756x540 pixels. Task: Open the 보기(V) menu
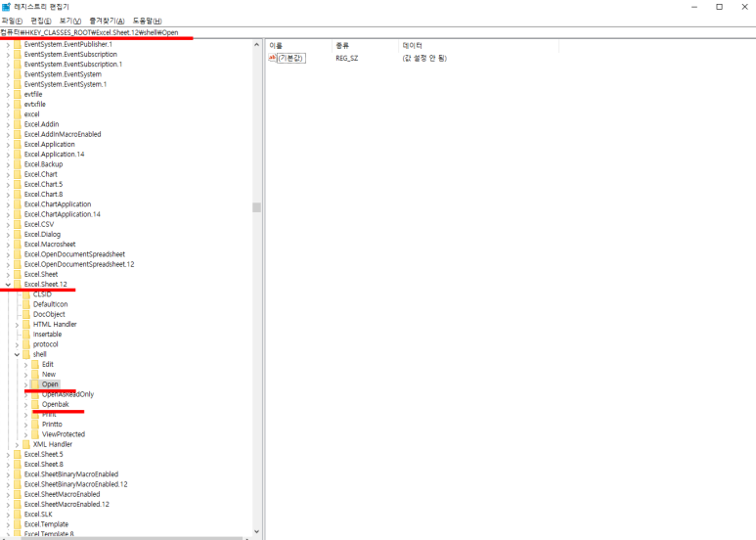pyautogui.click(x=70, y=21)
